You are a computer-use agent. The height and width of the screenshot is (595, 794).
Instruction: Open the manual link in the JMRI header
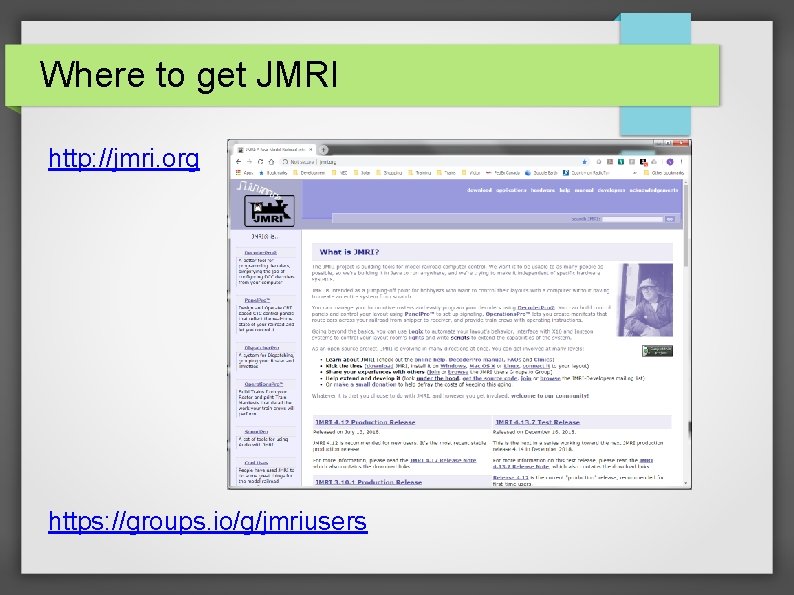pyautogui.click(x=584, y=190)
